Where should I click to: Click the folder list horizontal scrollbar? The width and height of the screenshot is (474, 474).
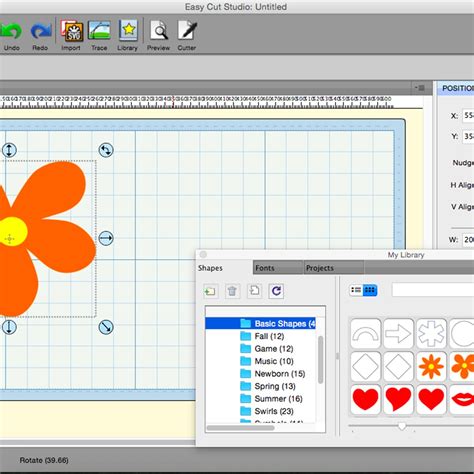coord(241,428)
